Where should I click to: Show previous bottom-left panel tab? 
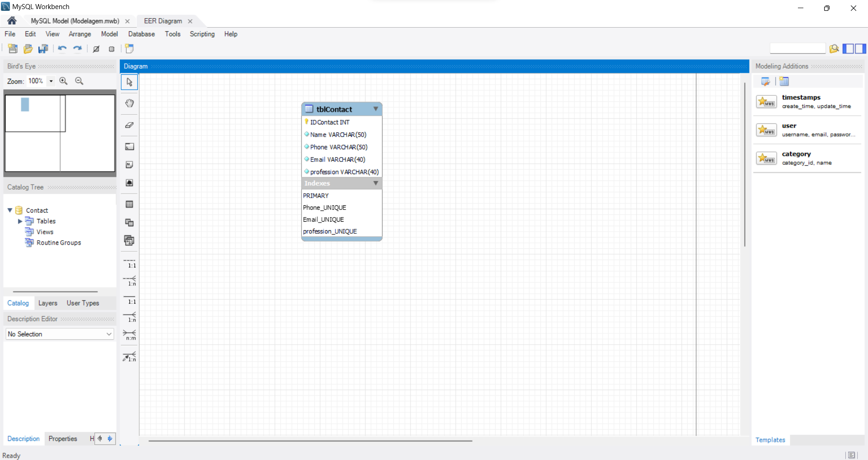100,439
